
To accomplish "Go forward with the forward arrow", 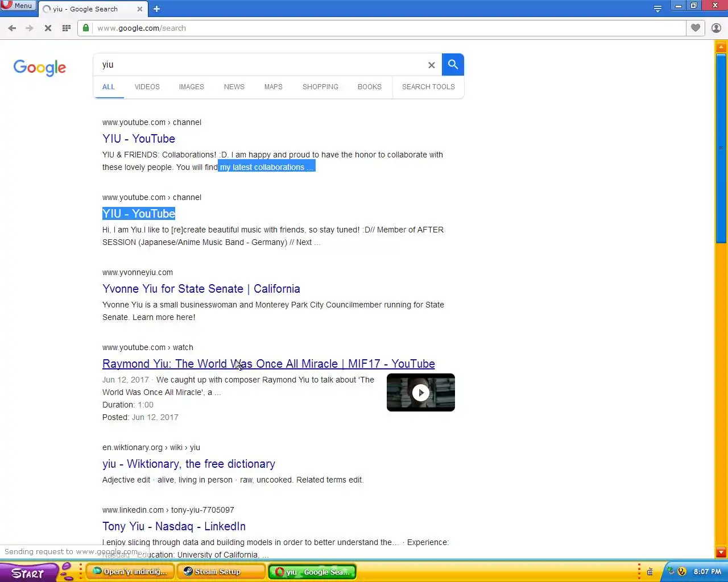I will (x=30, y=28).
